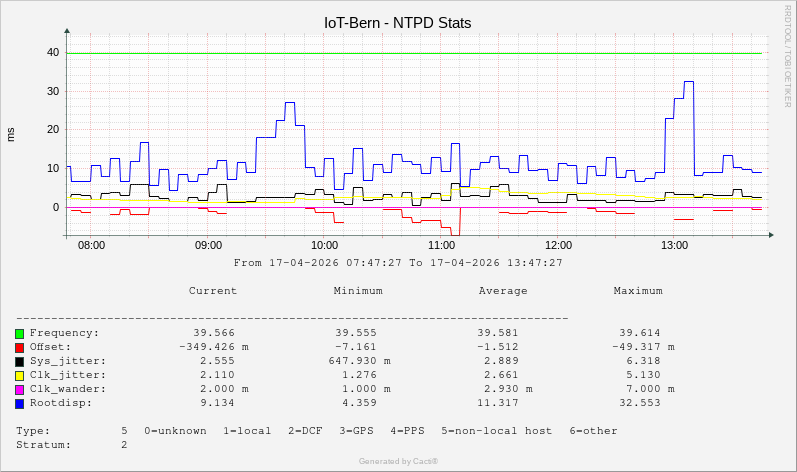797x472 pixels.
Task: Click the blue Rootdisp legend swatch
Action: (19, 403)
